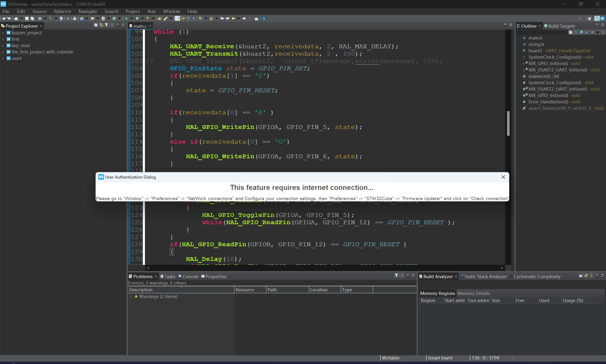
Task: Click the search magnifier icon at top right
Action: (581, 19)
